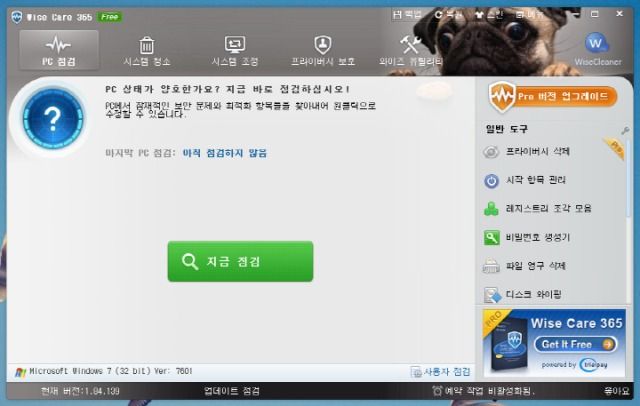Click the Wise Care 365 box thumbnail
This screenshot has height=406, width=640.
(x=508, y=344)
